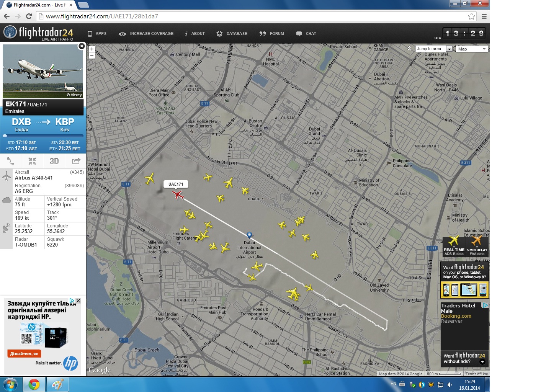This screenshot has width=546, height=392.
Task: Open the Chrome menu hamburger icon
Action: pos(484,16)
